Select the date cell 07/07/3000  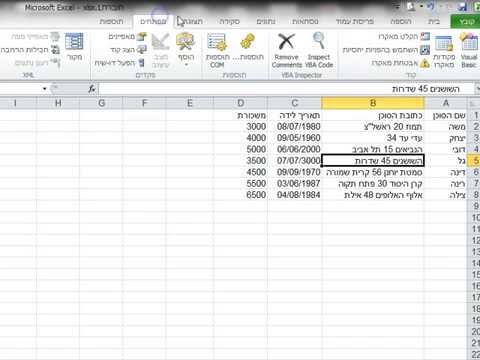294,161
